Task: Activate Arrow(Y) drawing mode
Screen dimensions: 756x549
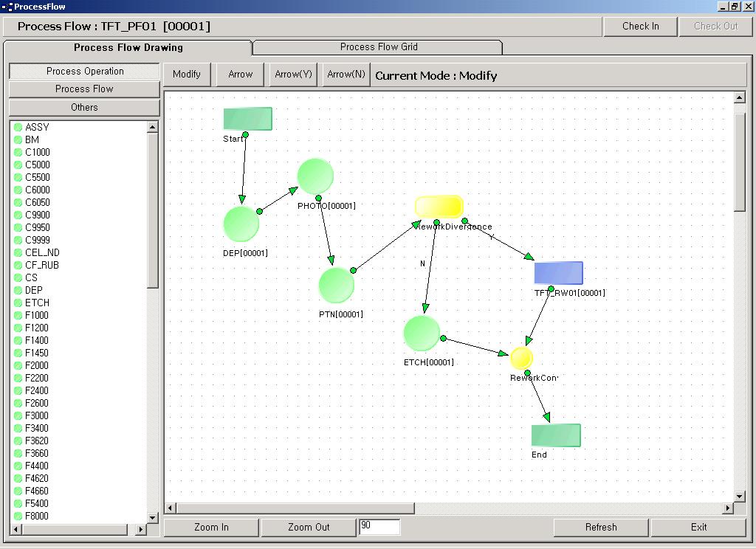Action: click(x=293, y=75)
